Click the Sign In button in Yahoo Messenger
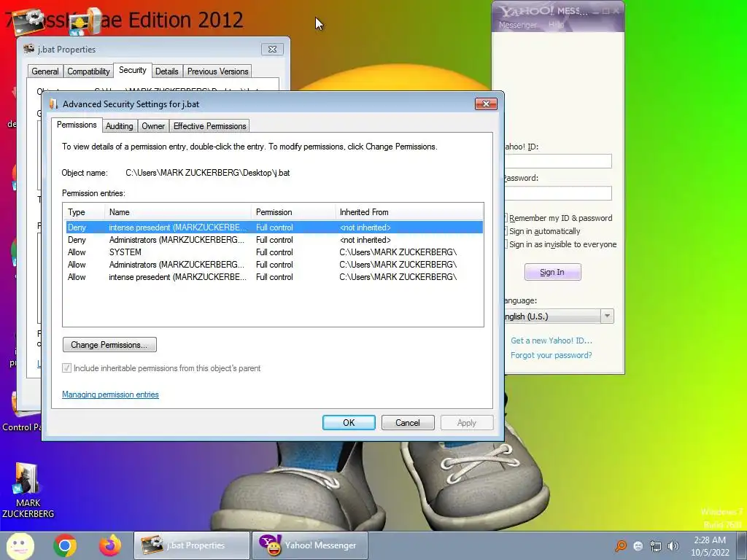The width and height of the screenshot is (747, 560). point(553,272)
